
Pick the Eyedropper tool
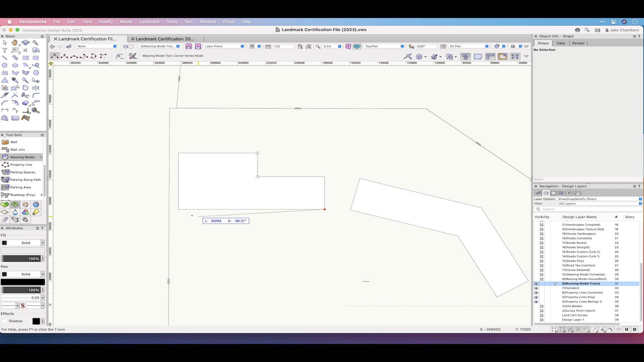tap(15, 80)
